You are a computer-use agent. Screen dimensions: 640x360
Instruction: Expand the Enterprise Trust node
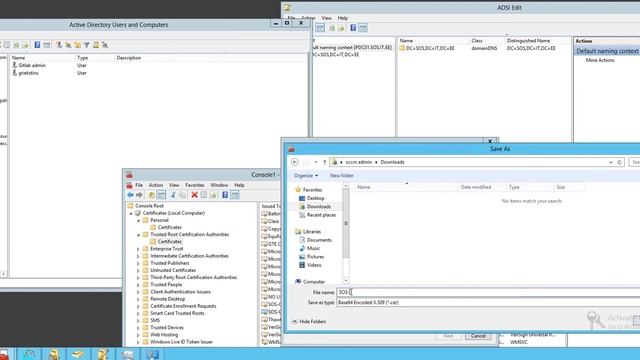pos(138,249)
